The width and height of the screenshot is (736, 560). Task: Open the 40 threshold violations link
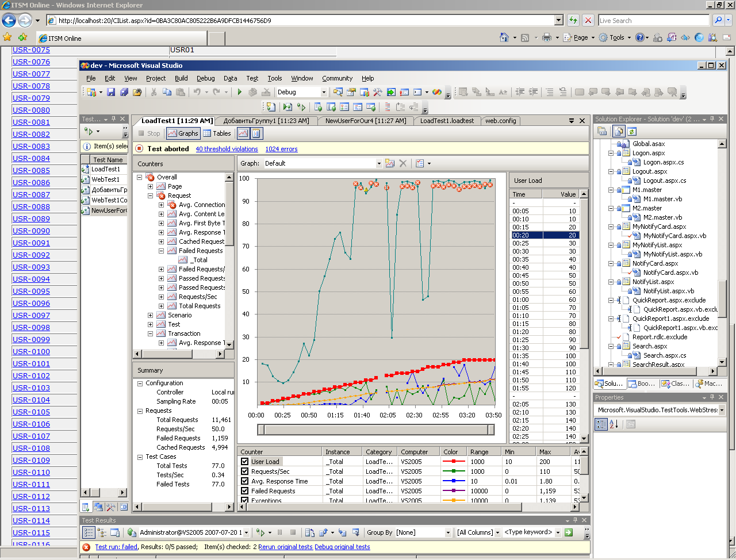(227, 149)
